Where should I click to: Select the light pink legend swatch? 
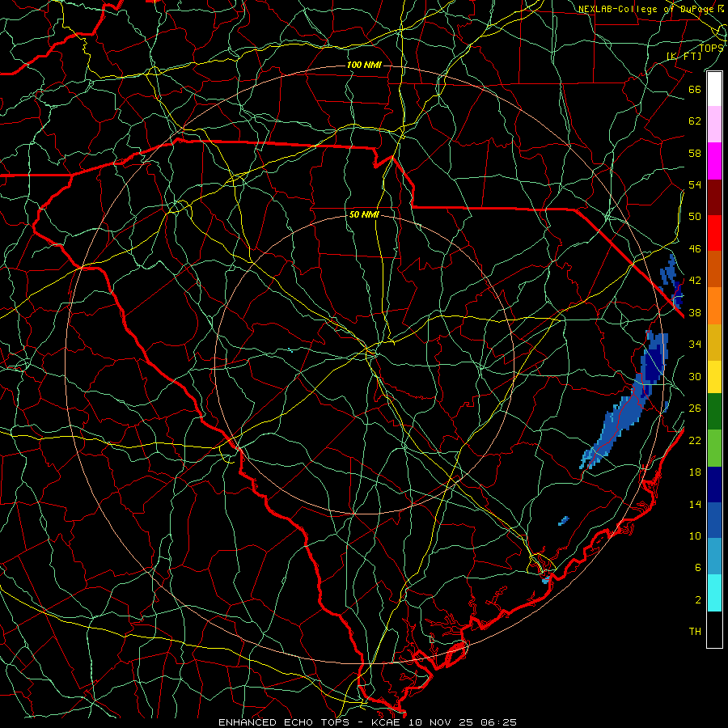pyautogui.click(x=714, y=125)
